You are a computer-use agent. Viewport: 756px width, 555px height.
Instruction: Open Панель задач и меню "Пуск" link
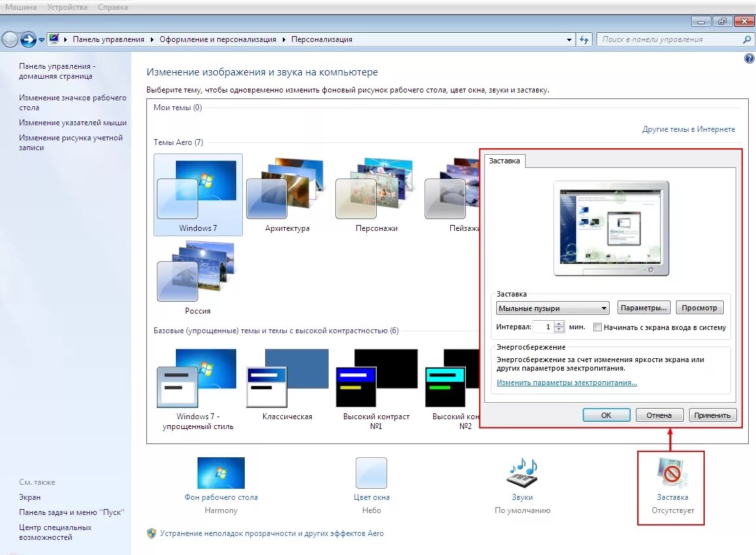coord(72,512)
